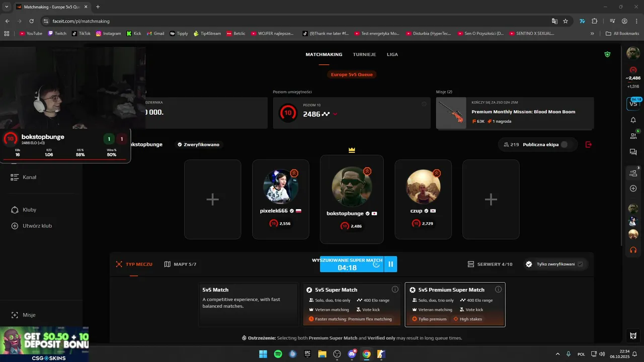Click the info icon in skill level panel
The image size is (644, 362).
[x=424, y=104]
